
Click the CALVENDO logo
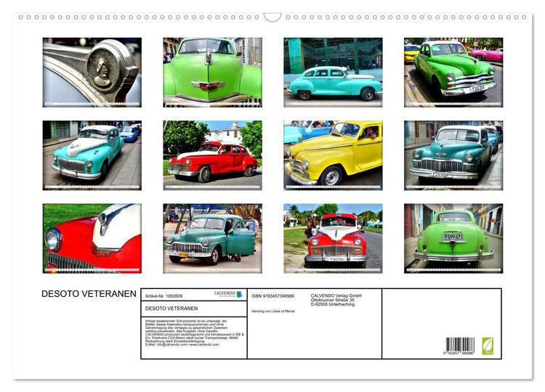[228, 294]
